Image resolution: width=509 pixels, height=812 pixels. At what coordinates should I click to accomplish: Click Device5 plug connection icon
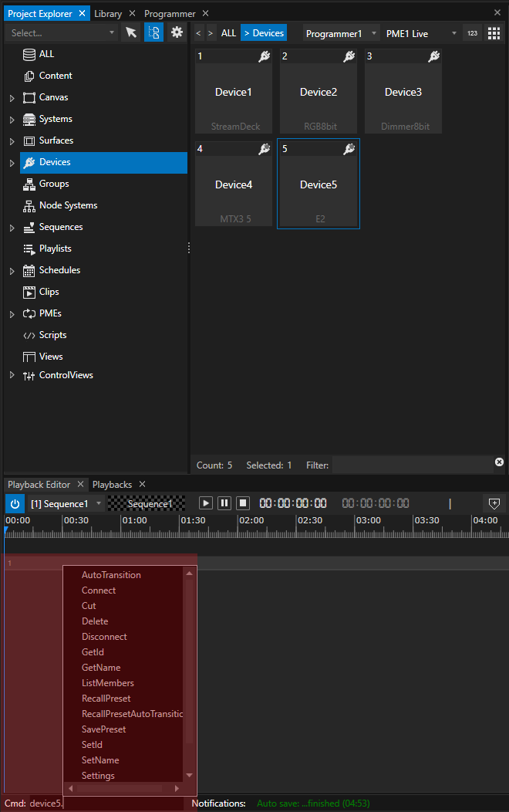[x=349, y=149]
